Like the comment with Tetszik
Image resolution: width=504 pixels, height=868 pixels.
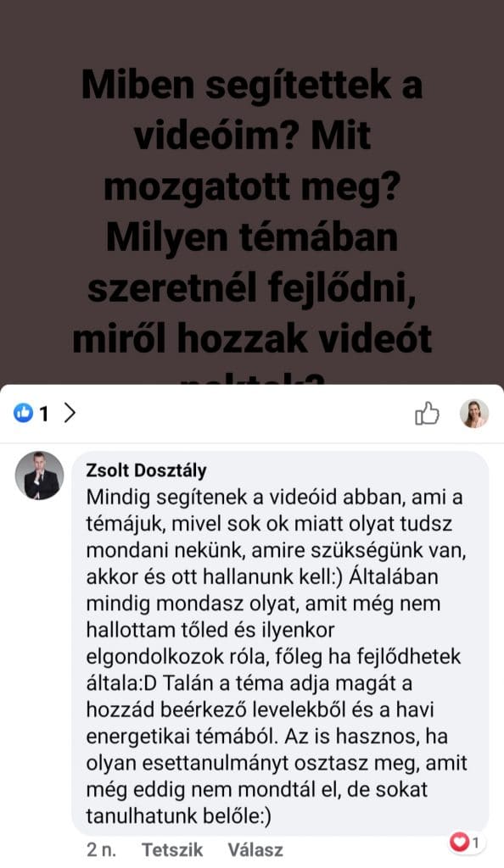click(172, 849)
